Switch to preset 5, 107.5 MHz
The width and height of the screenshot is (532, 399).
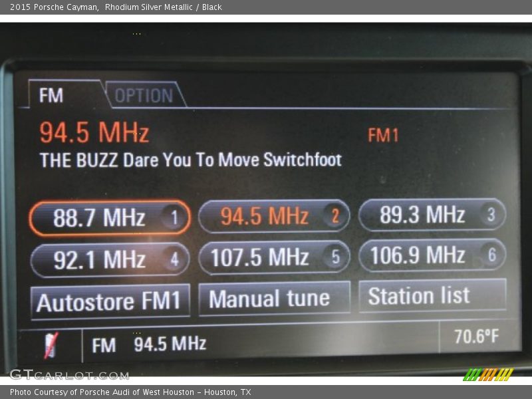[x=274, y=257]
